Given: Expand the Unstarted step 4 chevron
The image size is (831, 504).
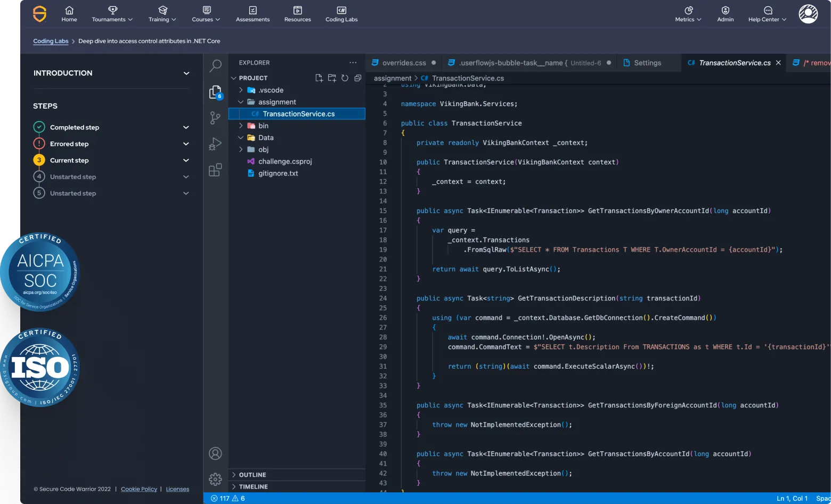Looking at the screenshot, I should click(186, 177).
